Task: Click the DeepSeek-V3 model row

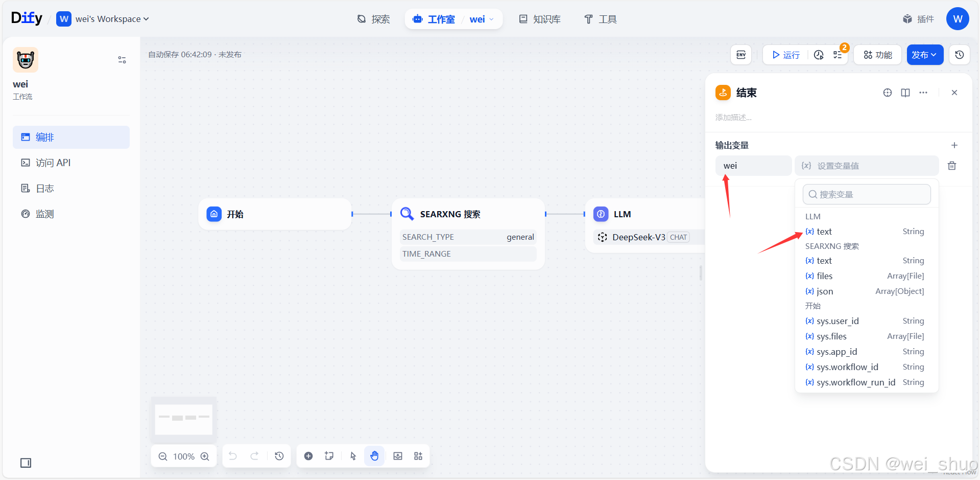Action: pyautogui.click(x=649, y=237)
